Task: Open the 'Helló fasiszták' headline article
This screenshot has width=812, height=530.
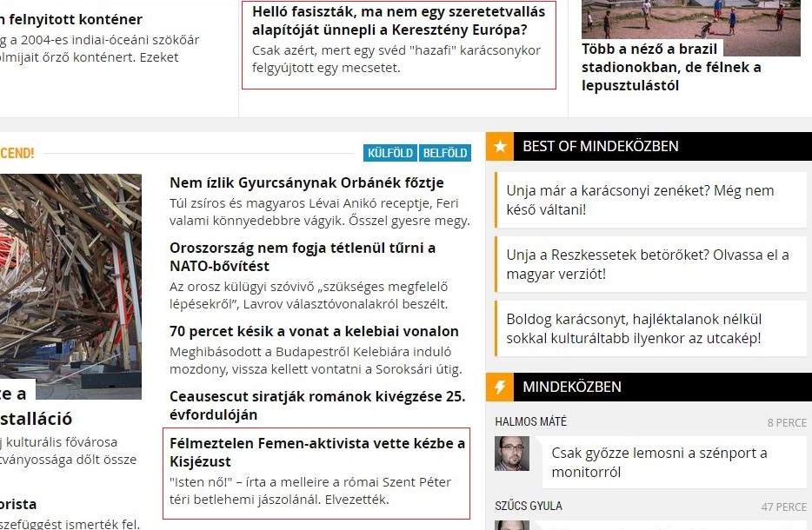Action: point(398,21)
